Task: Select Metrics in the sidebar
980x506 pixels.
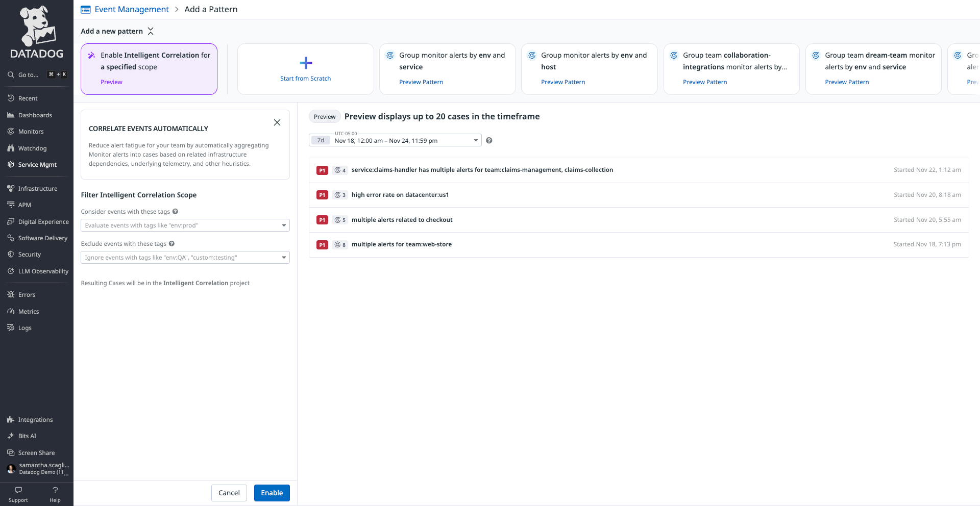Action: (28, 311)
